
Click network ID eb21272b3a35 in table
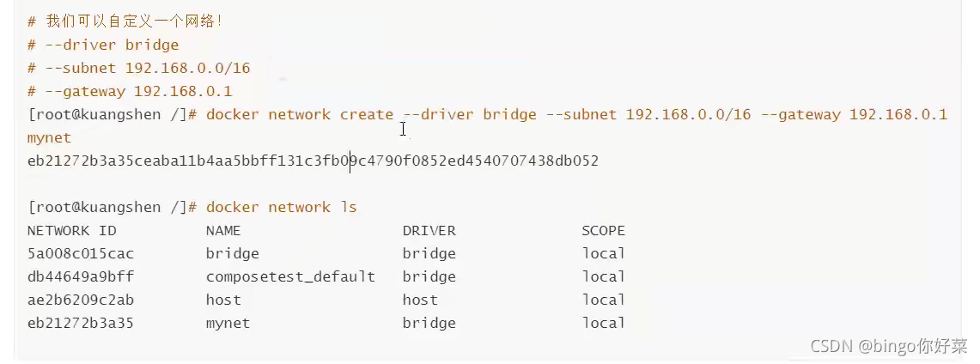click(x=81, y=323)
